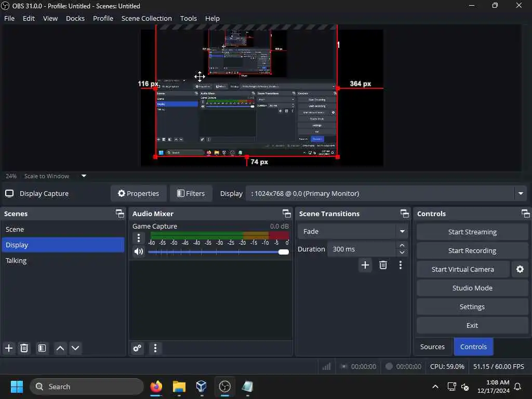Increase transition duration with up arrow
The image size is (532, 399).
click(x=402, y=245)
